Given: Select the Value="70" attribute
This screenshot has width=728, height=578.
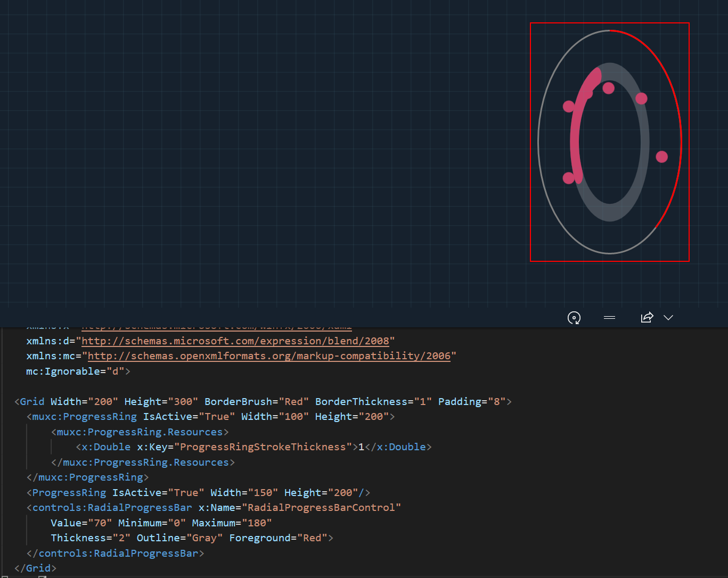Looking at the screenshot, I should pyautogui.click(x=81, y=523).
